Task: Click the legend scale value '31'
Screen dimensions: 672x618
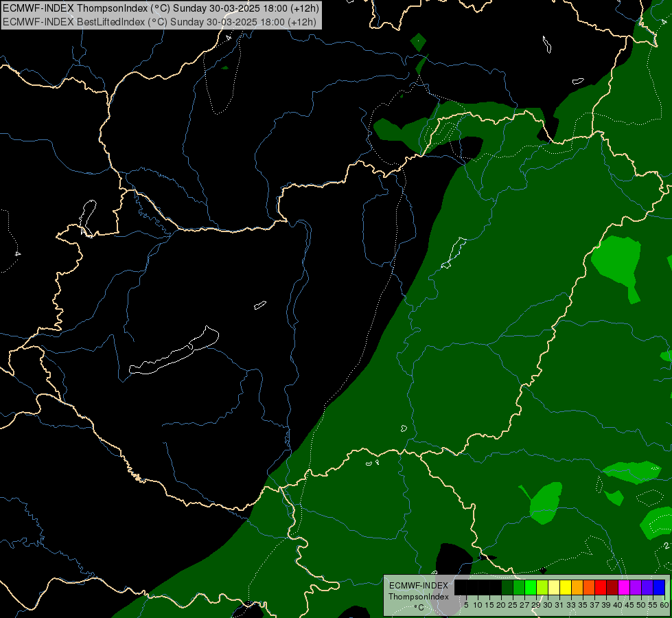Action: click(559, 605)
